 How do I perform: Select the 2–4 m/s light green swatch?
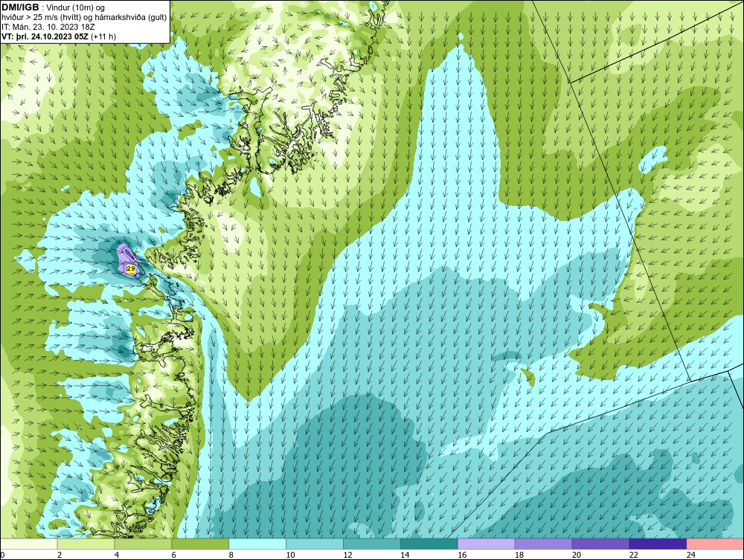86,544
